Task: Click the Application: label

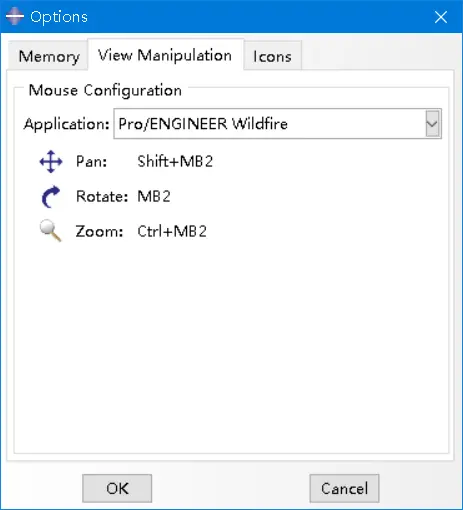Action: (66, 124)
